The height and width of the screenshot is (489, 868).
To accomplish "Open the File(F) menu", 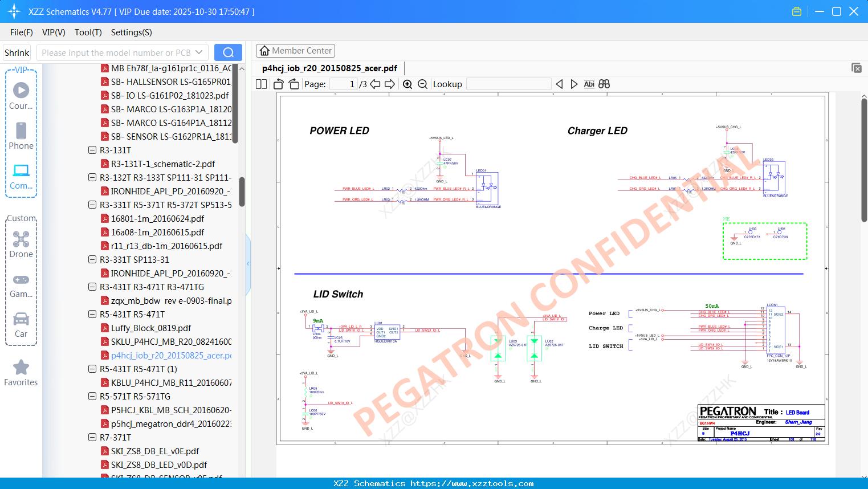I will point(22,32).
